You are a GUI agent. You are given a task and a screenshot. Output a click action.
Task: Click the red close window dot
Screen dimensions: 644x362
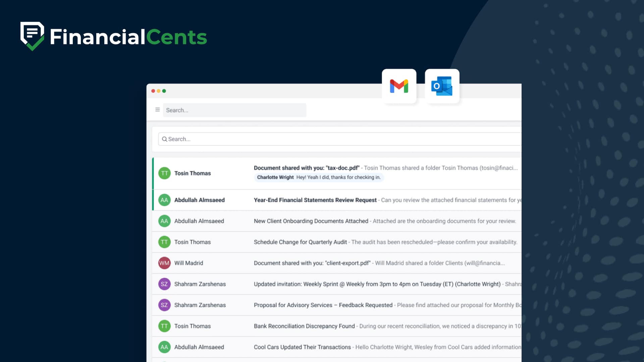tap(153, 91)
